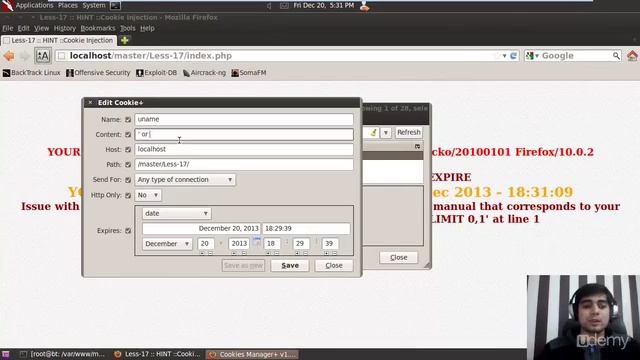Screen dimensions: 640x360
Task: Switch to the root@bt terminal in the taskbar
Action: tap(63, 354)
